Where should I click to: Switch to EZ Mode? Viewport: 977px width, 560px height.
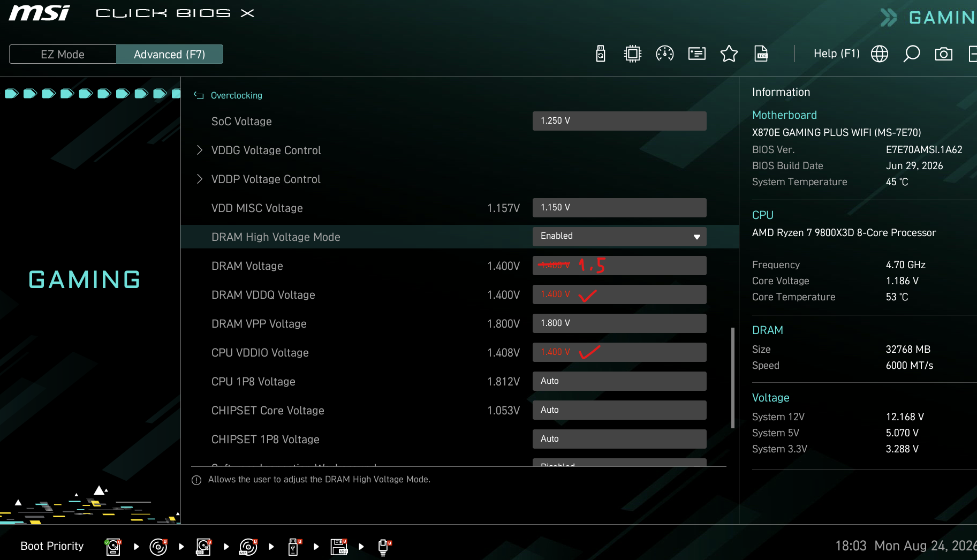click(x=63, y=54)
